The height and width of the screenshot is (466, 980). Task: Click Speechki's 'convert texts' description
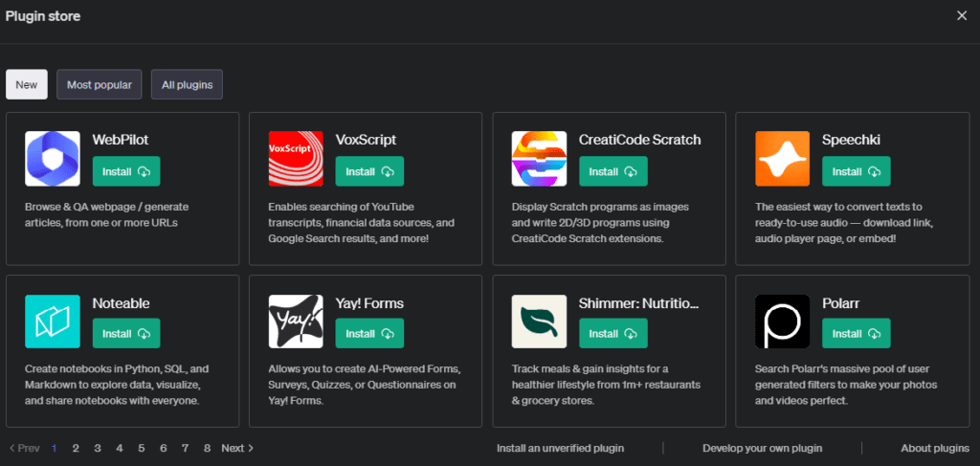842,222
